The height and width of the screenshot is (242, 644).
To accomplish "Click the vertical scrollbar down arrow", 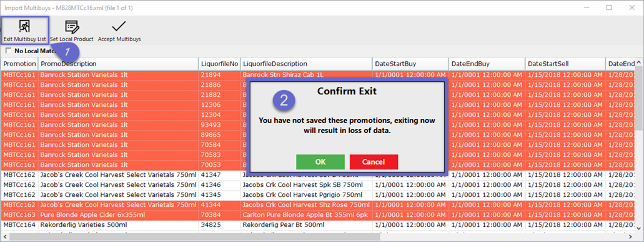I will pyautogui.click(x=639, y=228).
